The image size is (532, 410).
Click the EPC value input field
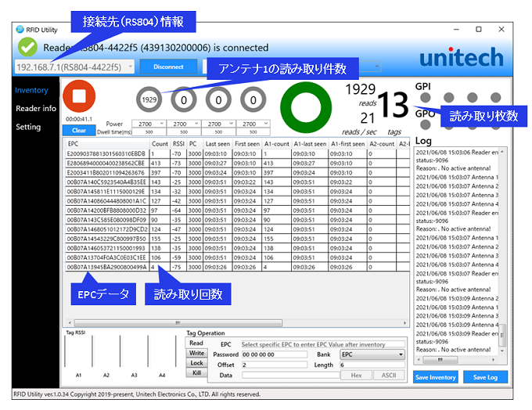[x=323, y=344]
